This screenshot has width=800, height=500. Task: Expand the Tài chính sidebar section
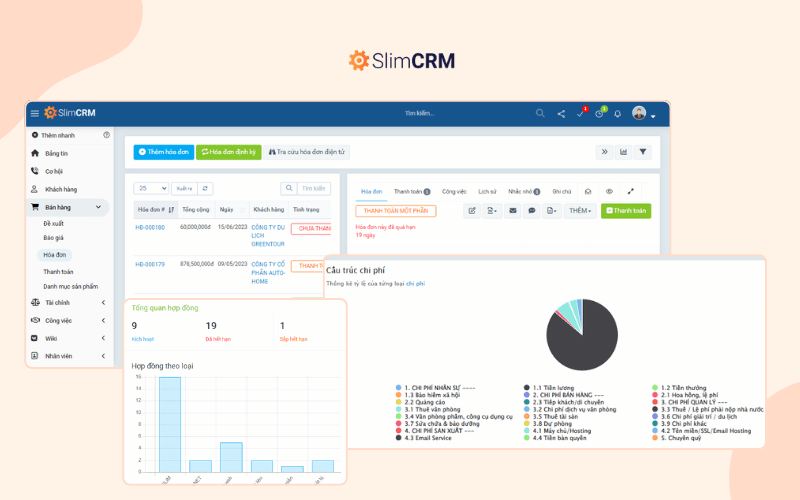(68, 303)
